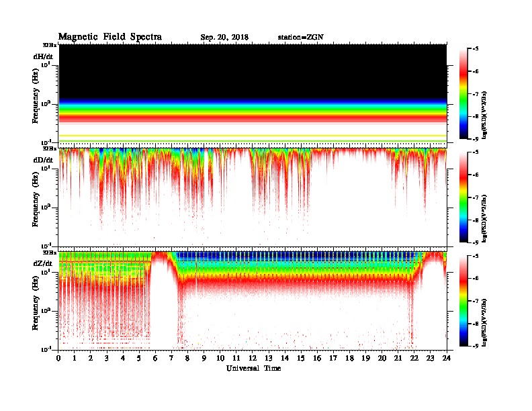Click hour tick label 10 on time axis
Viewport: 532px width, 411px height.
point(220,358)
